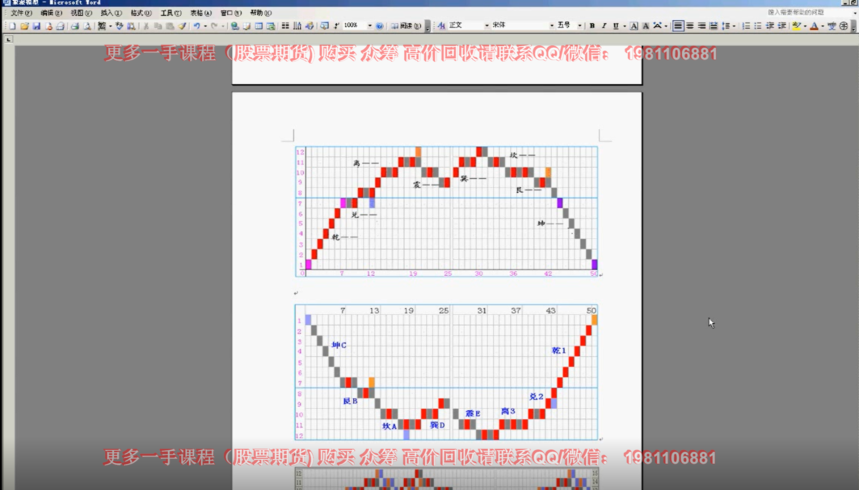Click the Align Left icon
Screen dimensions: 859x490
[678, 26]
